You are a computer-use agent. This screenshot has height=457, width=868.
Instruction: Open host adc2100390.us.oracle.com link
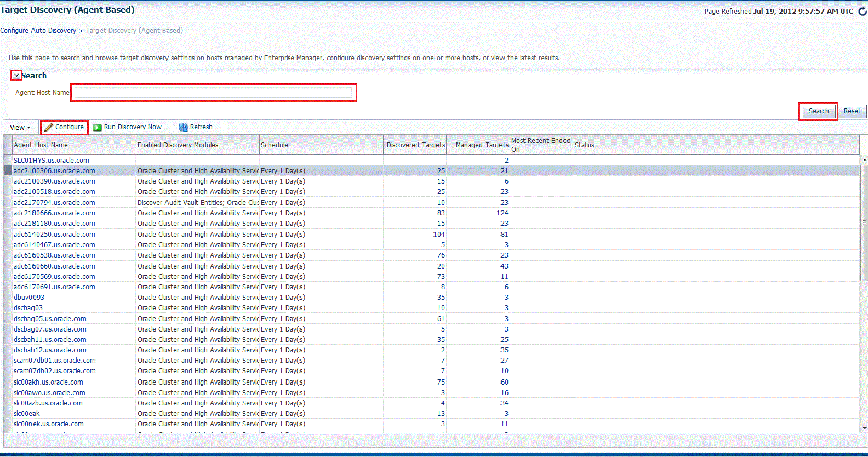pos(54,181)
